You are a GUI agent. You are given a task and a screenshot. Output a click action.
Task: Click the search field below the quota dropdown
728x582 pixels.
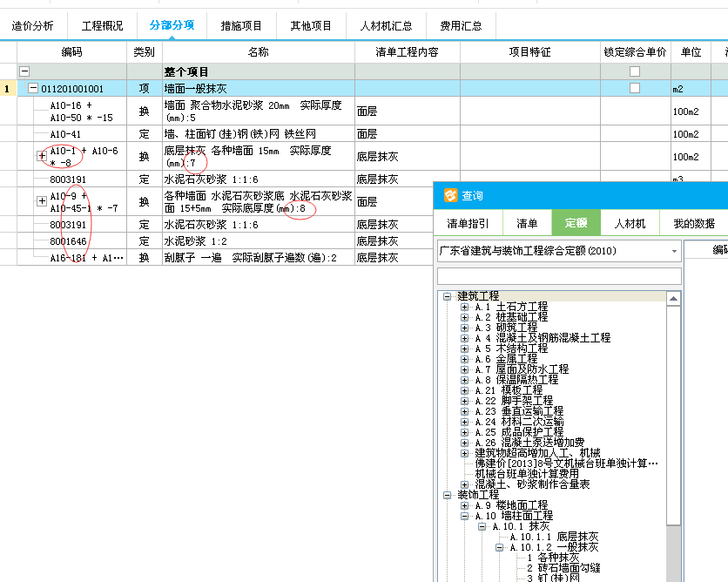(559, 275)
